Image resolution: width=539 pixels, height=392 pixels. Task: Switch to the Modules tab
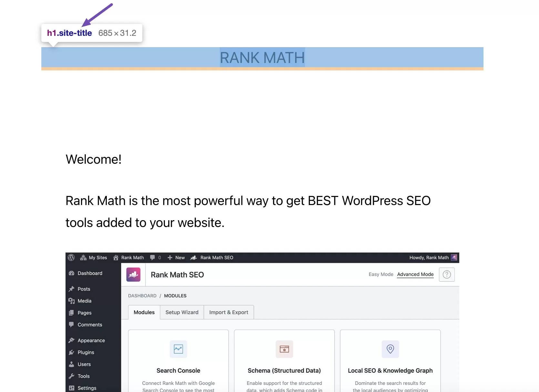144,312
